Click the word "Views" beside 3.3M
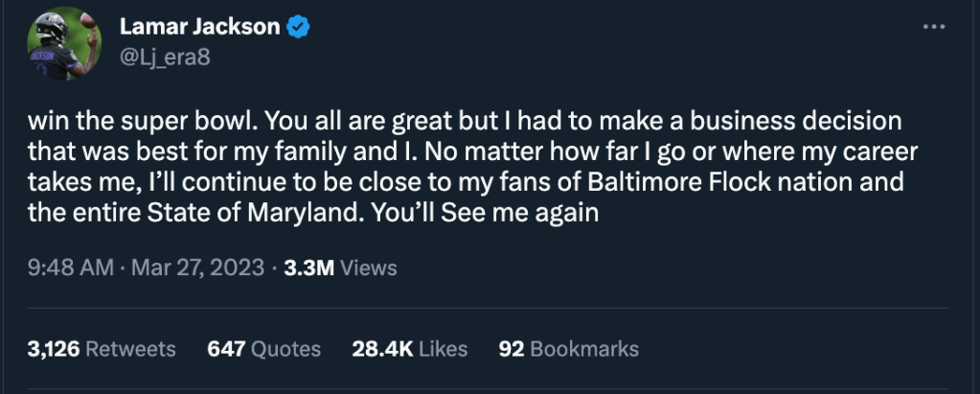Viewport: 980px width, 394px height. (368, 267)
